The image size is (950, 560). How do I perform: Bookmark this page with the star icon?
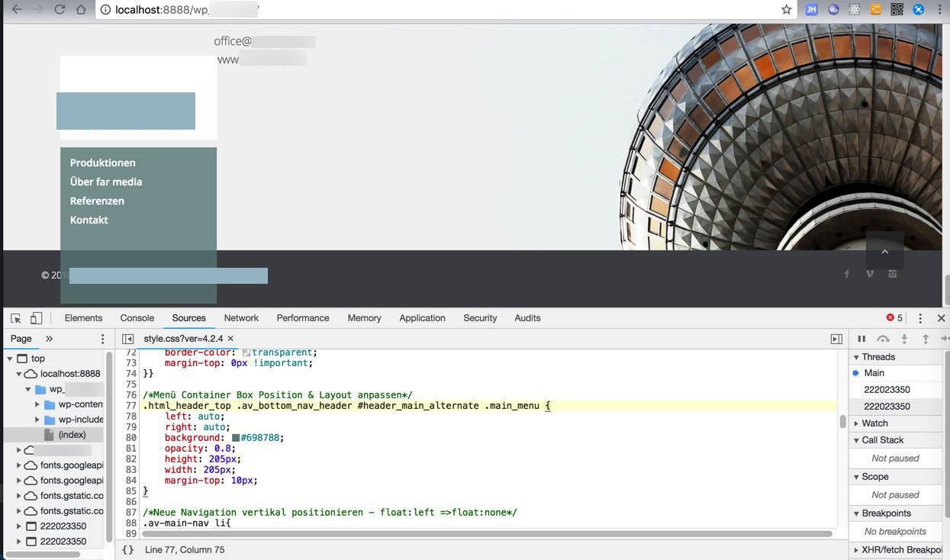[x=786, y=9]
